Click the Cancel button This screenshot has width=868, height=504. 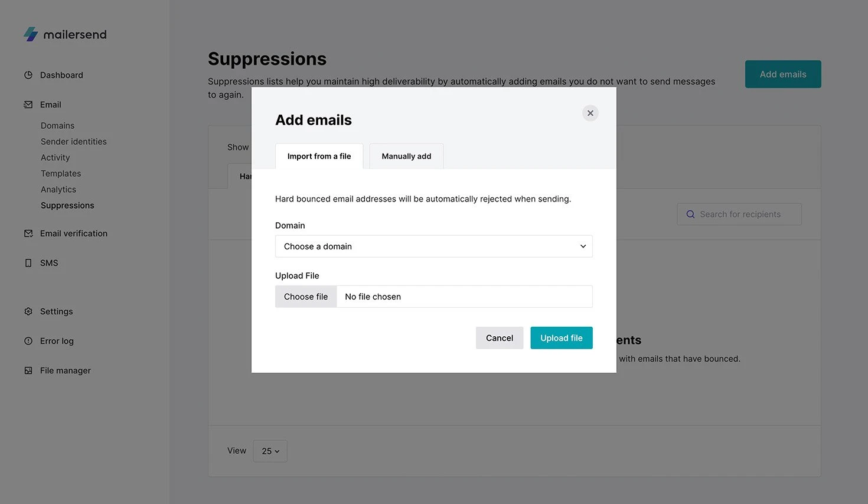click(x=499, y=338)
